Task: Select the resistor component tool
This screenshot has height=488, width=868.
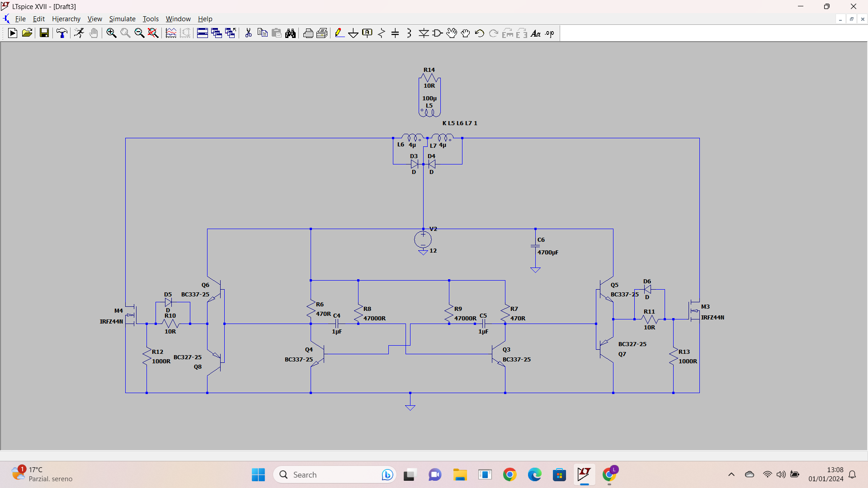Action: [382, 33]
